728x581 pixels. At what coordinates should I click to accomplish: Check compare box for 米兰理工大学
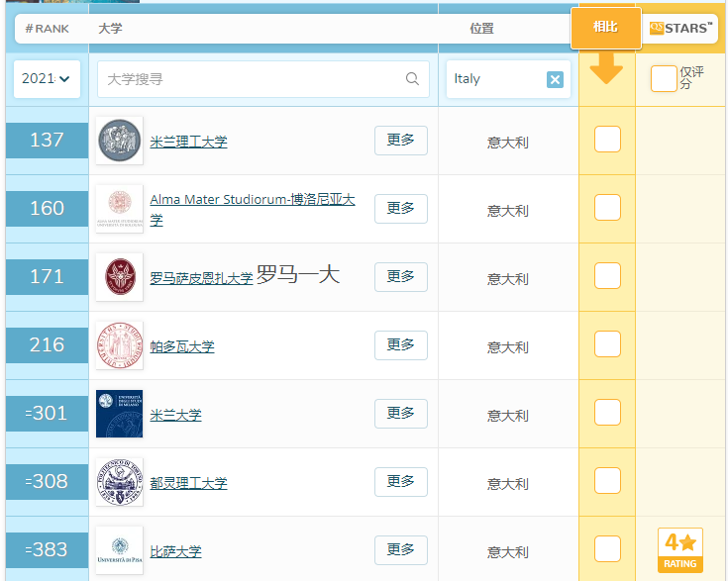(x=607, y=139)
